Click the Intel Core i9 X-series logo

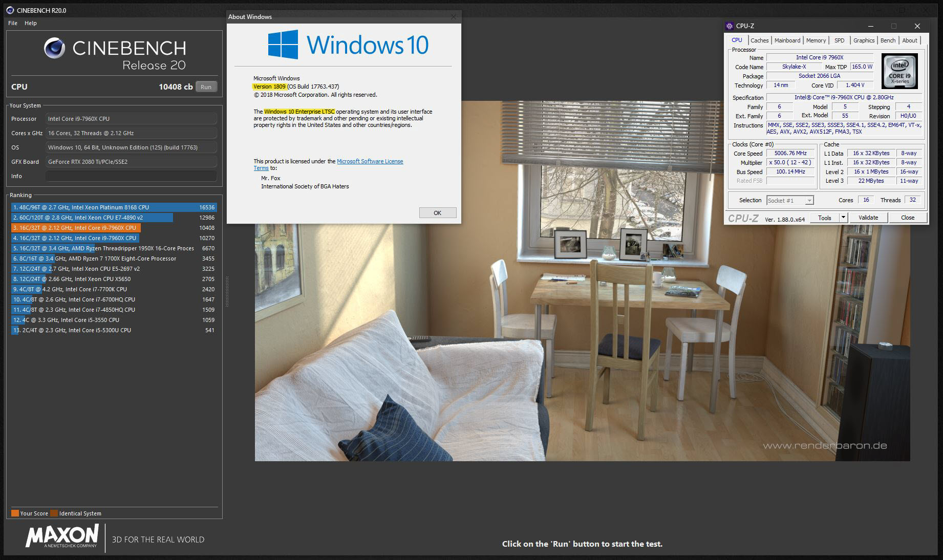[899, 71]
